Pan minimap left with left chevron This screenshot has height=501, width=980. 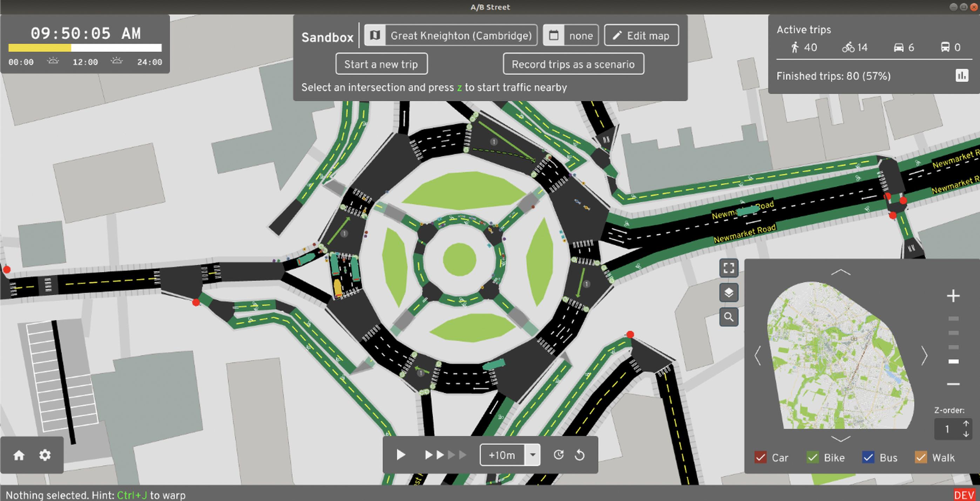(x=757, y=356)
